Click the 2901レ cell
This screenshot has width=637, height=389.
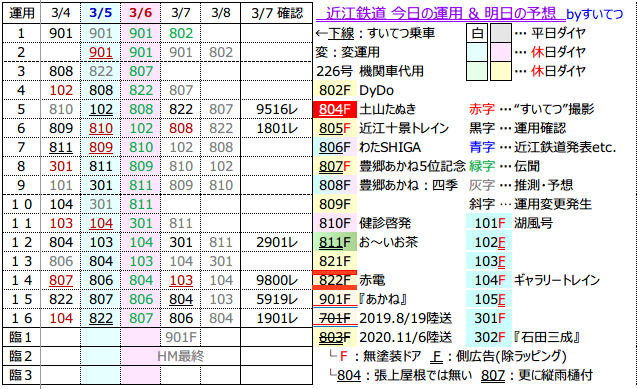277,242
